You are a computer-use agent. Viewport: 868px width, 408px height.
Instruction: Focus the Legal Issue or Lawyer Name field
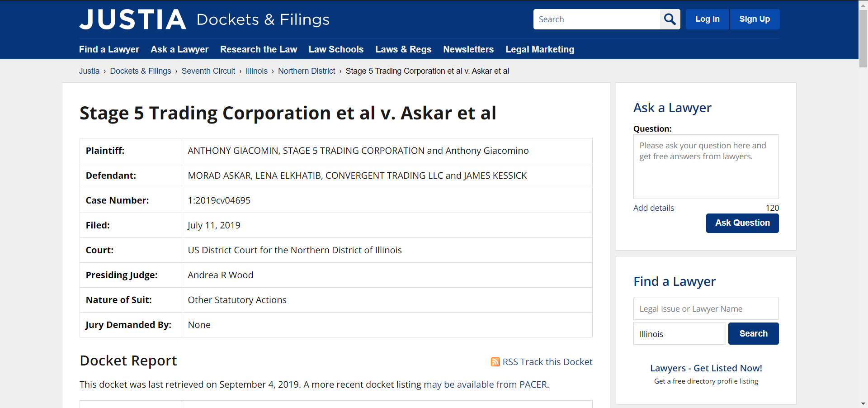(x=706, y=309)
